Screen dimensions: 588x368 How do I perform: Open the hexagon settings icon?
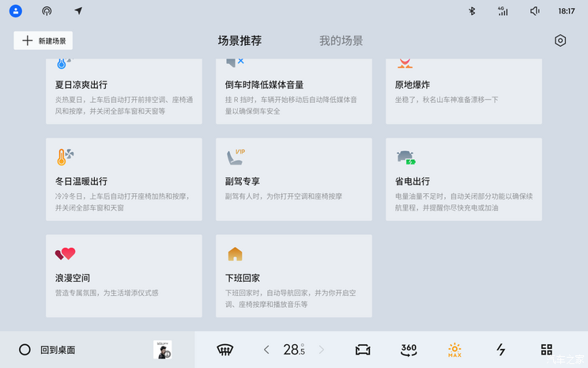tap(560, 40)
